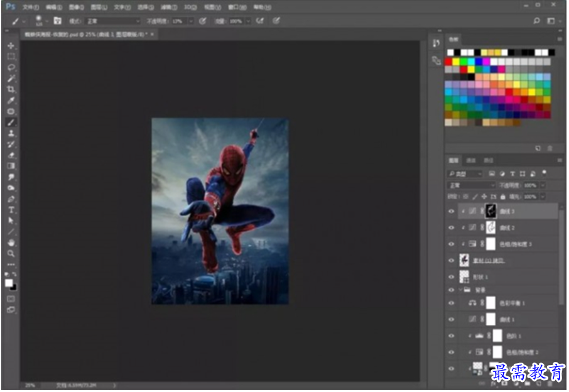Open the 图像(I) menu
The width and height of the screenshot is (569, 392).
[x=76, y=7]
